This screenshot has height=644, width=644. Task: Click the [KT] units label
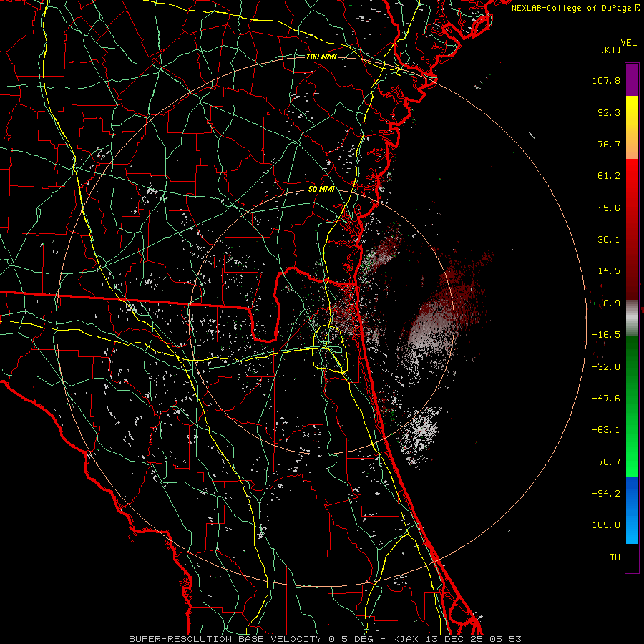click(x=610, y=49)
